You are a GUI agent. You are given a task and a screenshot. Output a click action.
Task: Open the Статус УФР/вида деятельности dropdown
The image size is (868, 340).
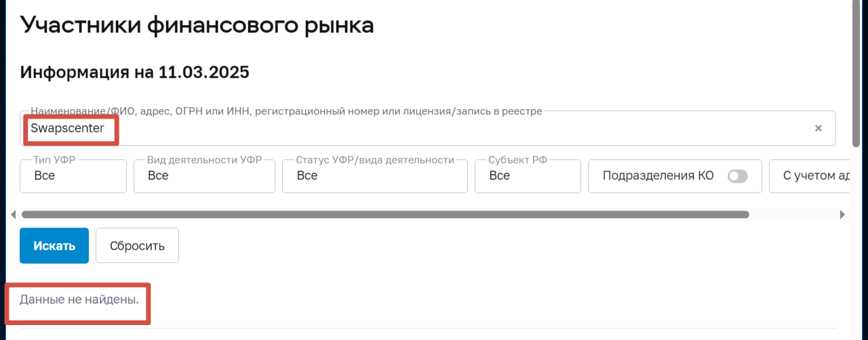coord(374,176)
